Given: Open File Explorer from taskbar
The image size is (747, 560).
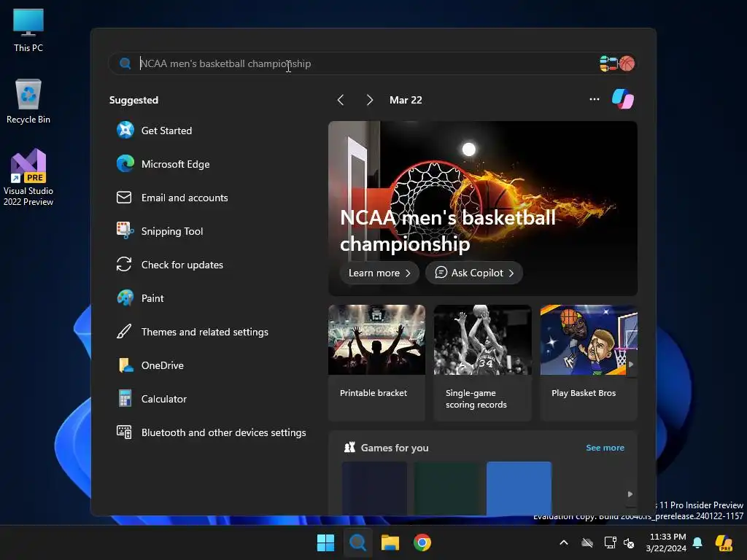Looking at the screenshot, I should [390, 542].
